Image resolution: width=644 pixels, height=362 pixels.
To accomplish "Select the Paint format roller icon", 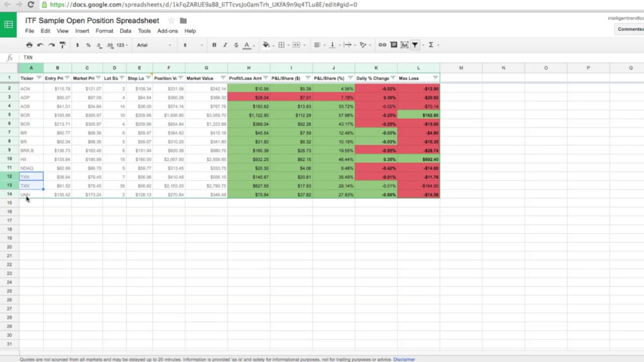I will click(62, 45).
